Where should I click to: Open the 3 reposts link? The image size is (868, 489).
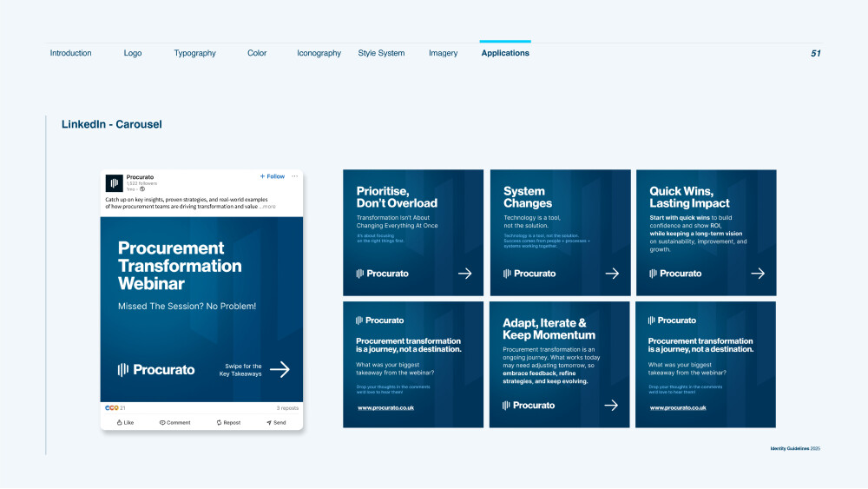287,408
